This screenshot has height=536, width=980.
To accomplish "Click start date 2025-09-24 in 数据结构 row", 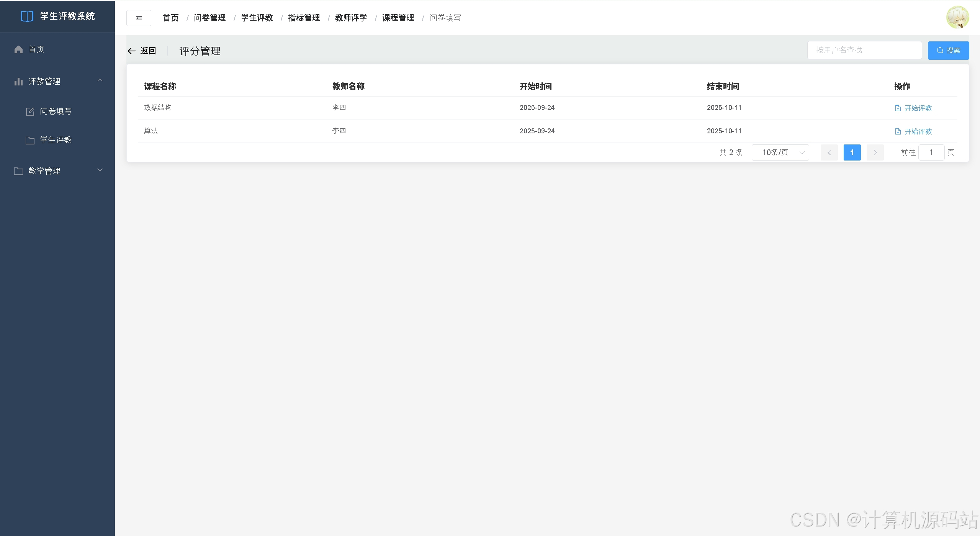I will (x=537, y=108).
